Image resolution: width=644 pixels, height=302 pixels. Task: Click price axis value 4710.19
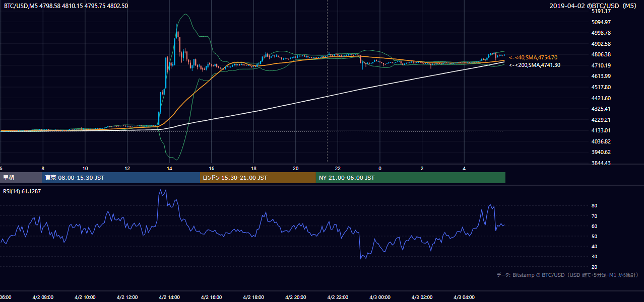[x=601, y=65]
